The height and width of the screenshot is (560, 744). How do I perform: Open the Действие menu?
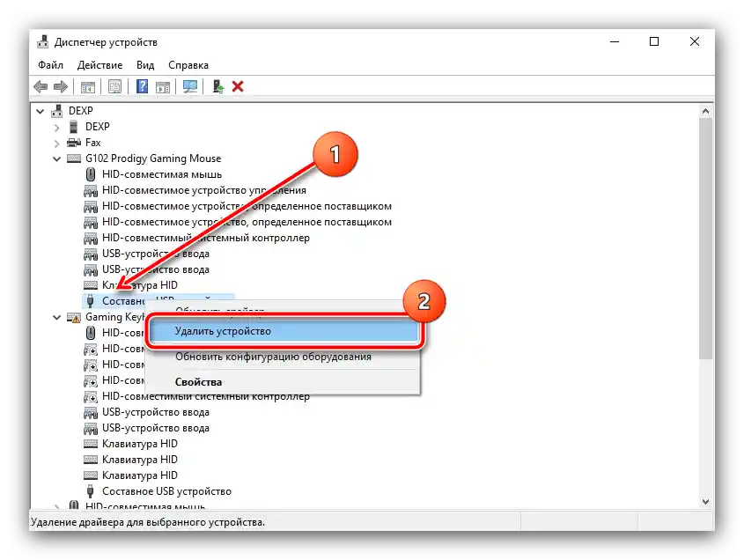tap(99, 65)
